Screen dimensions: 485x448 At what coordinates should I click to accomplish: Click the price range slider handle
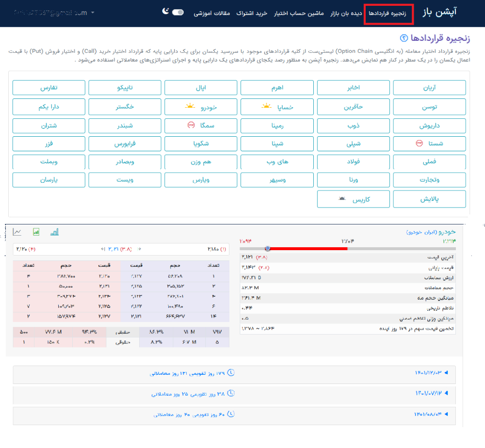point(268,249)
